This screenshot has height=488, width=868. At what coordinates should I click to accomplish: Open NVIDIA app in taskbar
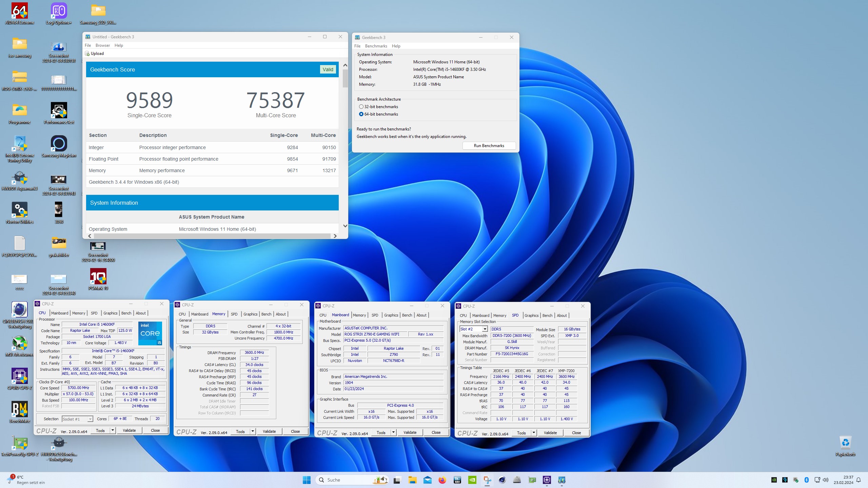(472, 480)
